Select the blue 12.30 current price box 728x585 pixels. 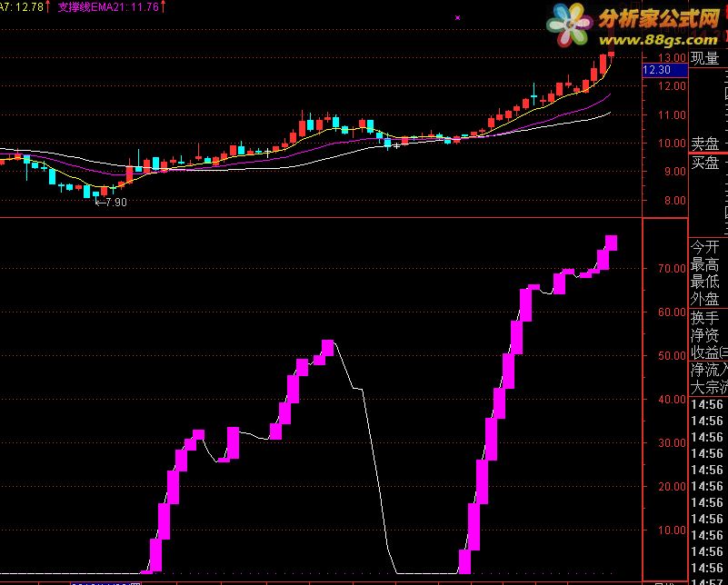(664, 70)
